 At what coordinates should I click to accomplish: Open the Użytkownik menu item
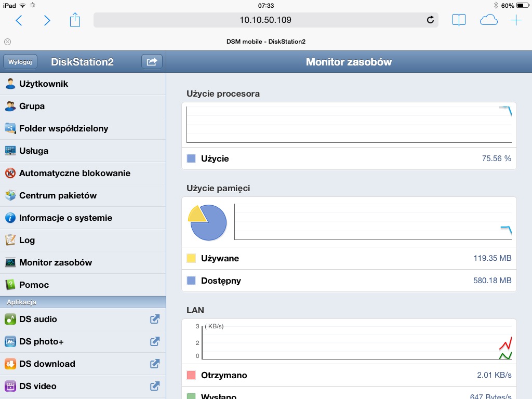click(x=83, y=84)
